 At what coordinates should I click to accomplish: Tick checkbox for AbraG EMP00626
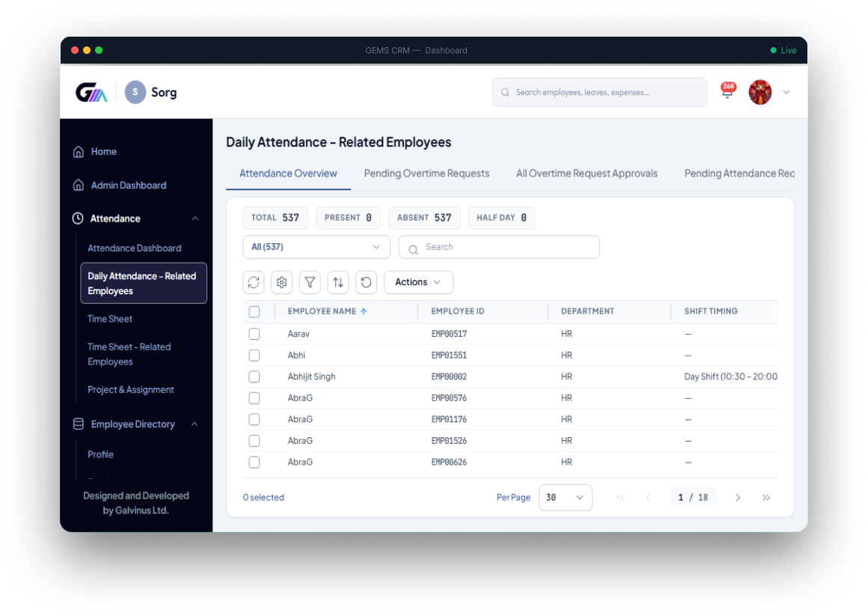(x=254, y=462)
